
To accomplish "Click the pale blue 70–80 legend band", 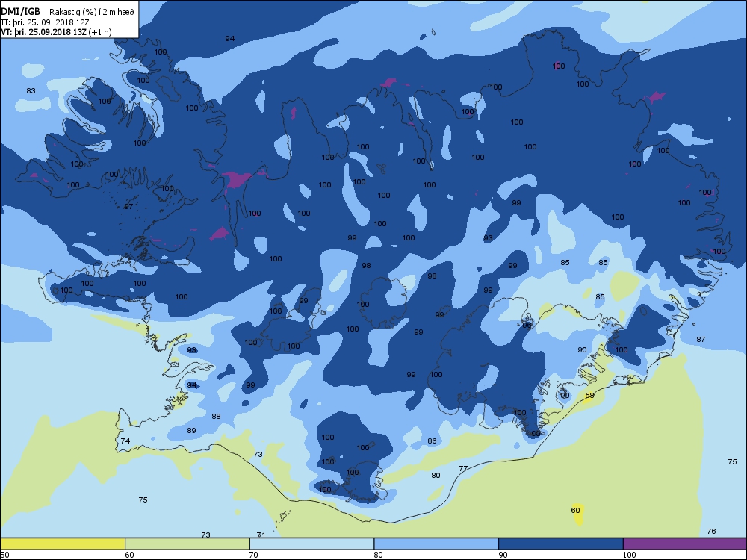I will (311, 544).
